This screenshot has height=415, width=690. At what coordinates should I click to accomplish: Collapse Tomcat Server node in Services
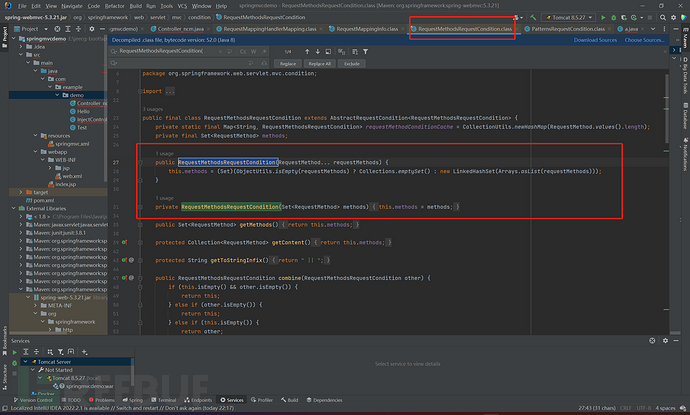pyautogui.click(x=26, y=362)
